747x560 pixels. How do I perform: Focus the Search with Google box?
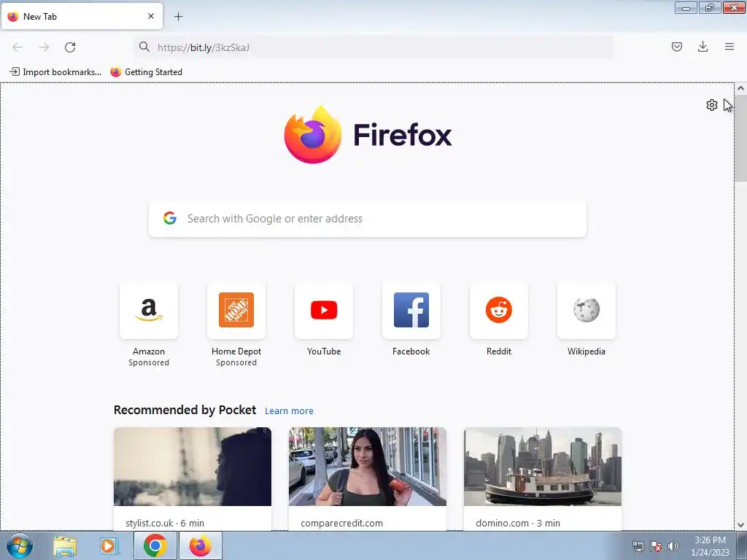(x=368, y=219)
